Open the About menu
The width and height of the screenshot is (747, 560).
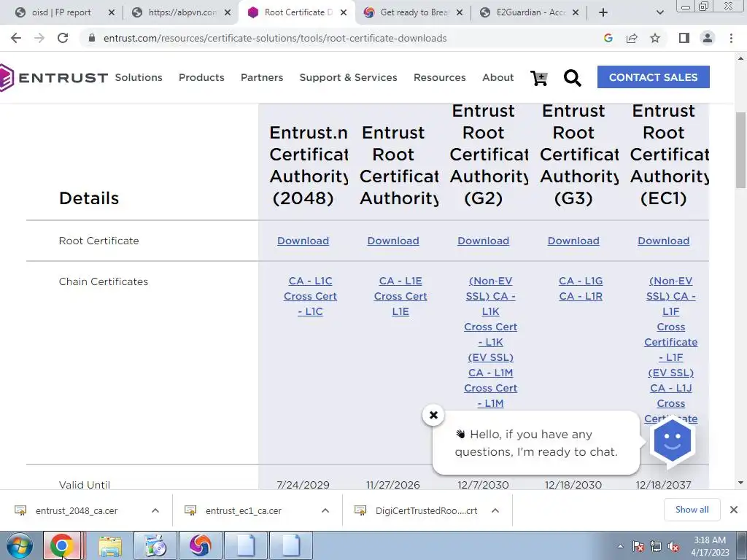pyautogui.click(x=498, y=77)
